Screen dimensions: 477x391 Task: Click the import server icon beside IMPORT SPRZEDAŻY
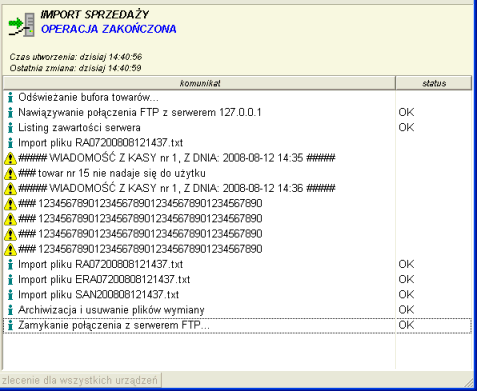click(x=22, y=25)
